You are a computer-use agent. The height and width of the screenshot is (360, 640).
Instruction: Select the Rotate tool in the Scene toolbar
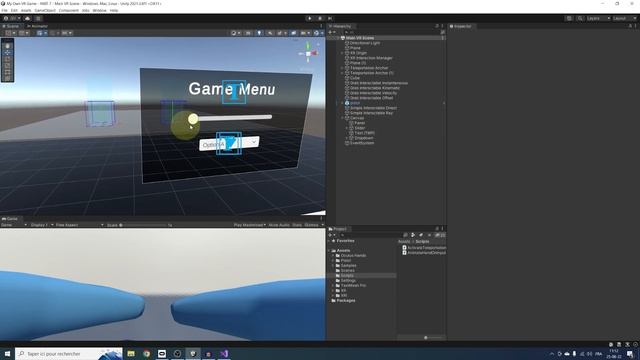click(x=7, y=59)
